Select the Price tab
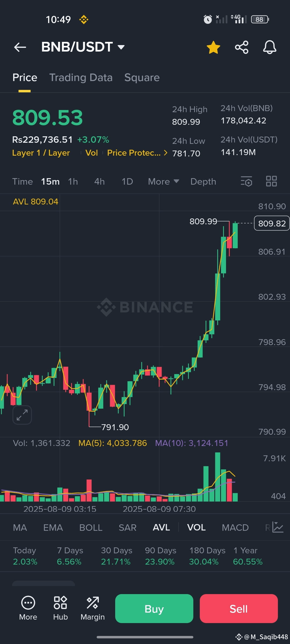This screenshot has width=290, height=644. 25,78
